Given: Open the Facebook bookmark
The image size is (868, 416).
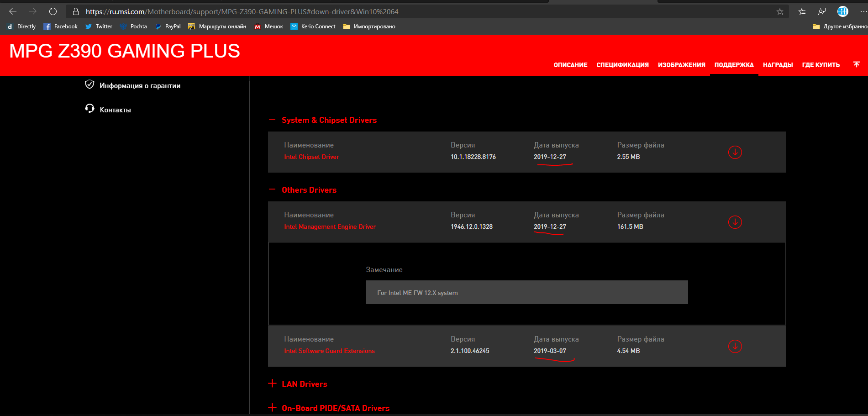Looking at the screenshot, I should click(x=61, y=26).
